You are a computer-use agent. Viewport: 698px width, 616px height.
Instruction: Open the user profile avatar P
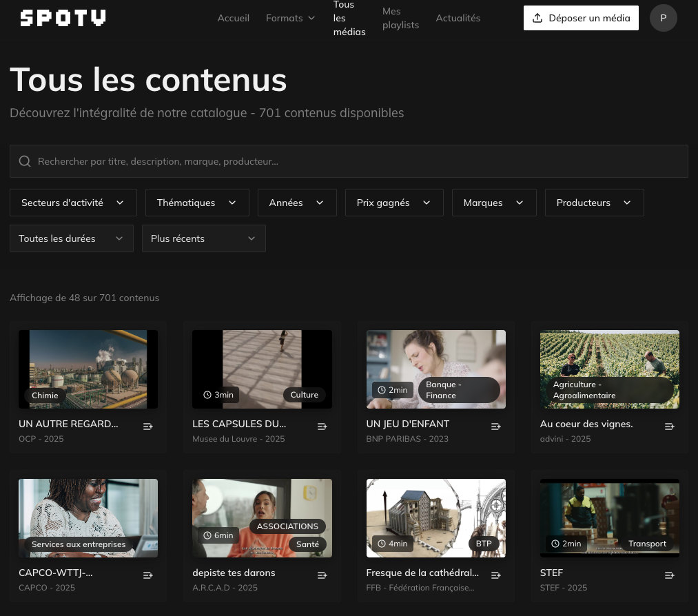click(663, 18)
